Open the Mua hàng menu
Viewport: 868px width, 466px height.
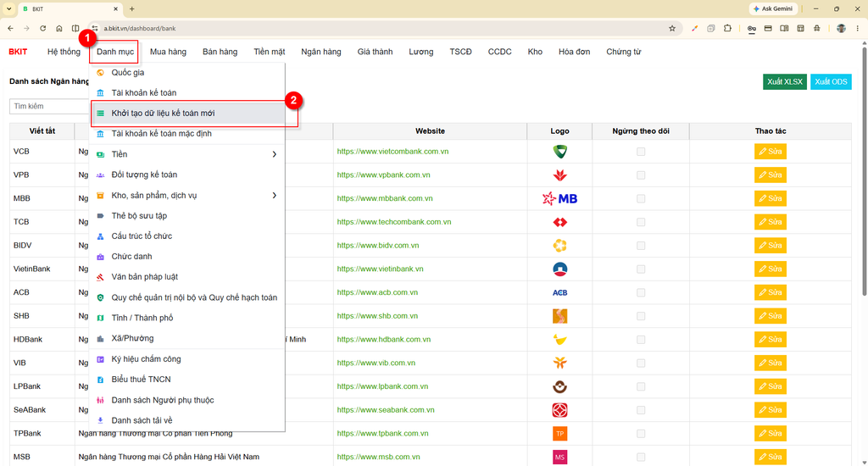168,52
